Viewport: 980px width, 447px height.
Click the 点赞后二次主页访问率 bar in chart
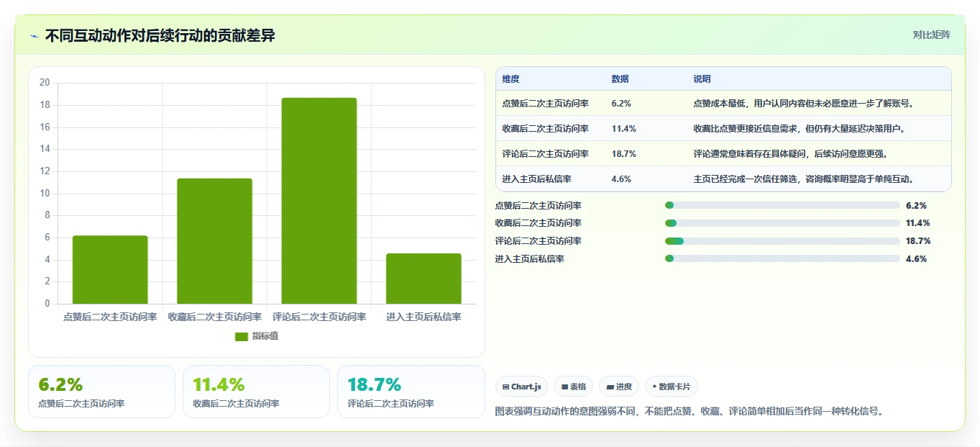tap(110, 269)
